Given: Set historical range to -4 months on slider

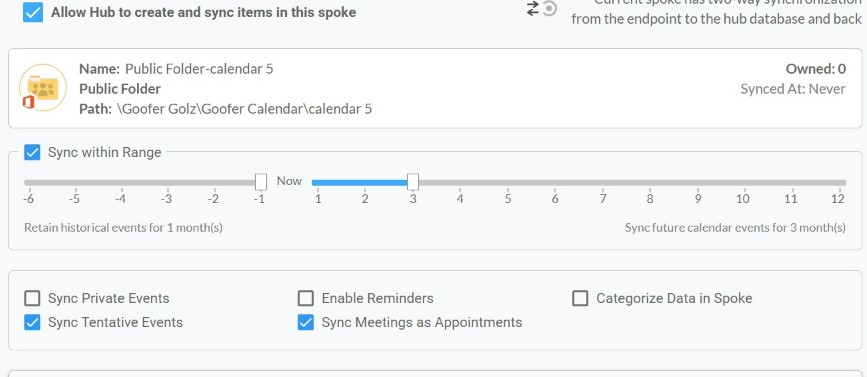Looking at the screenshot, I should (x=121, y=182).
